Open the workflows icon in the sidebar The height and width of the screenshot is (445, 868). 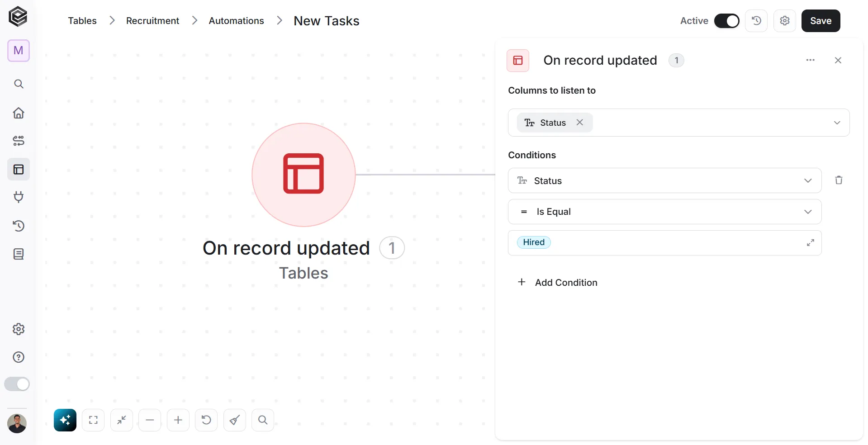tap(19, 141)
